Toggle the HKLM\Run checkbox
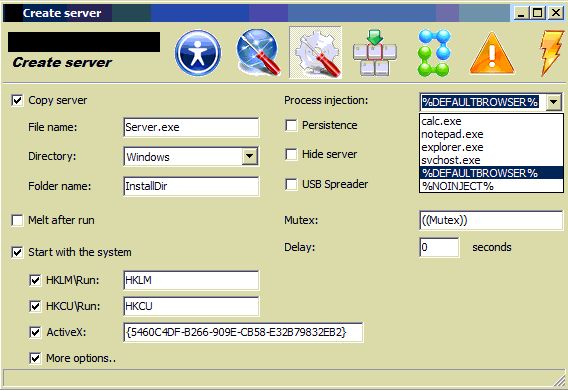Viewport: 568px width, 390px height. coord(35,280)
